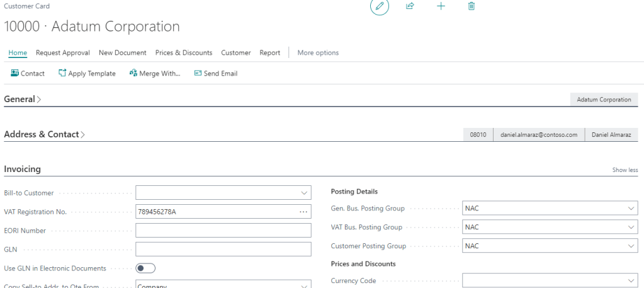Image resolution: width=644 pixels, height=288 pixels.
Task: Toggle Use GLN in Electronic Documents
Action: click(145, 268)
